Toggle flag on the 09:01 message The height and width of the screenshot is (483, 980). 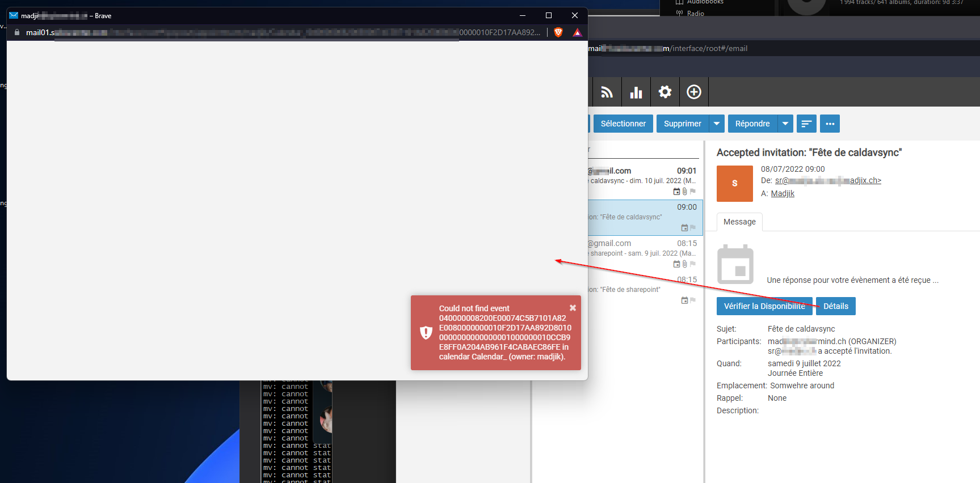tap(693, 192)
